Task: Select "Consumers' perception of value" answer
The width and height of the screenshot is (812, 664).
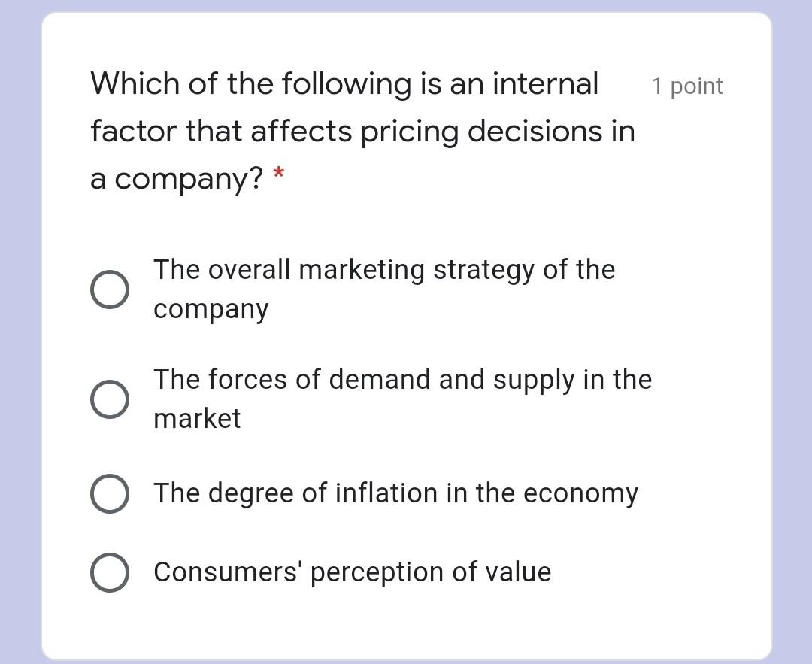Action: coord(111,572)
